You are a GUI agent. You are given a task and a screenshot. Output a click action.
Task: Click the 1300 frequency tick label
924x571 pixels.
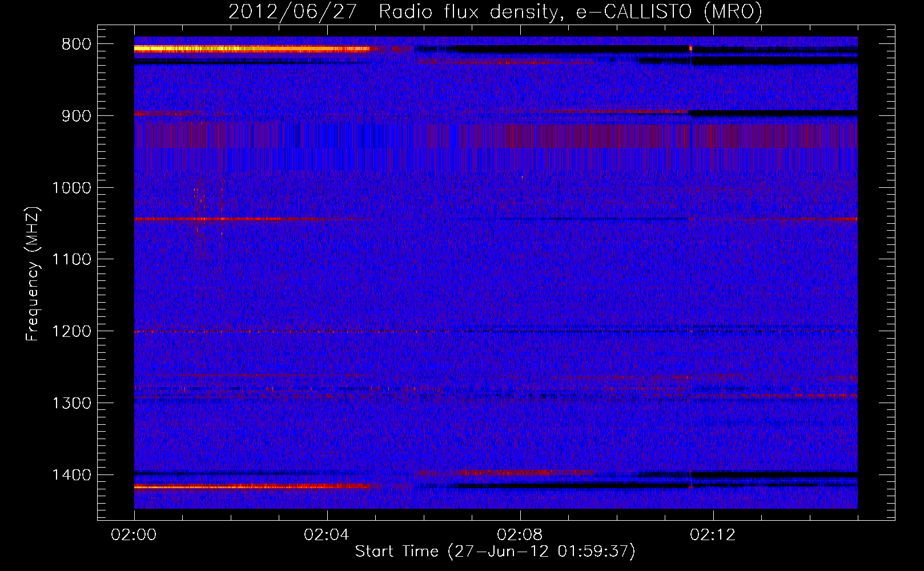point(71,403)
